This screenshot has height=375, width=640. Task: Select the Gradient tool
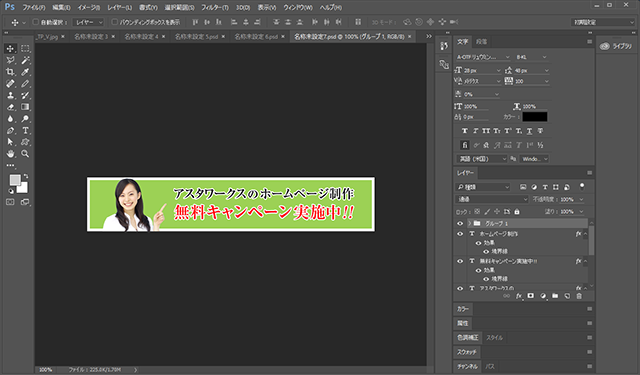[25, 107]
